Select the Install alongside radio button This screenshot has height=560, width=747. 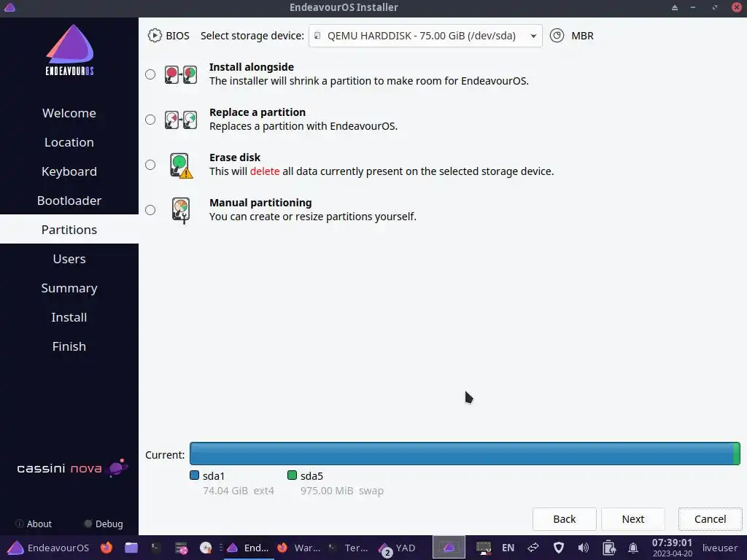(x=150, y=74)
